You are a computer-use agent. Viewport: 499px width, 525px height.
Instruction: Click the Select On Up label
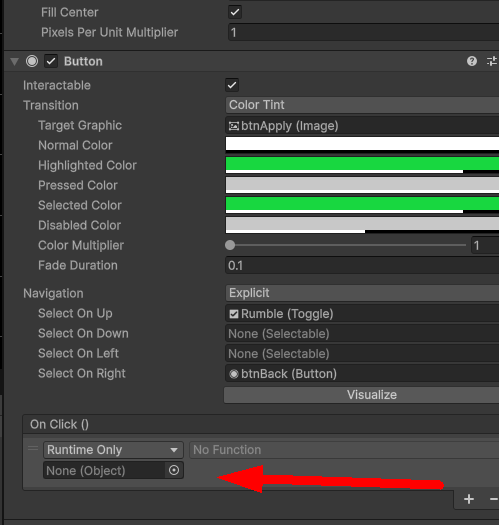point(75,314)
